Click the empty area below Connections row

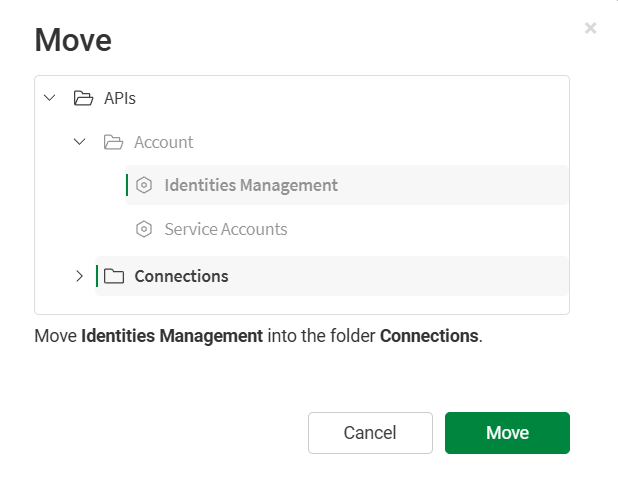pos(300,305)
